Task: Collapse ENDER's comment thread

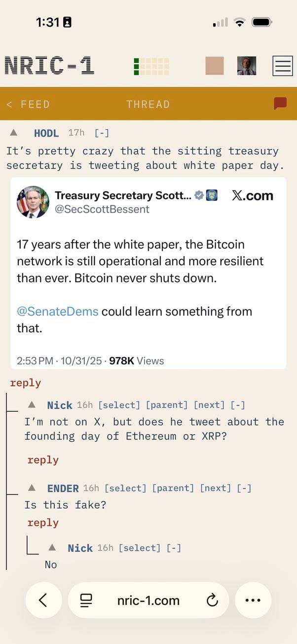Action: (x=244, y=488)
